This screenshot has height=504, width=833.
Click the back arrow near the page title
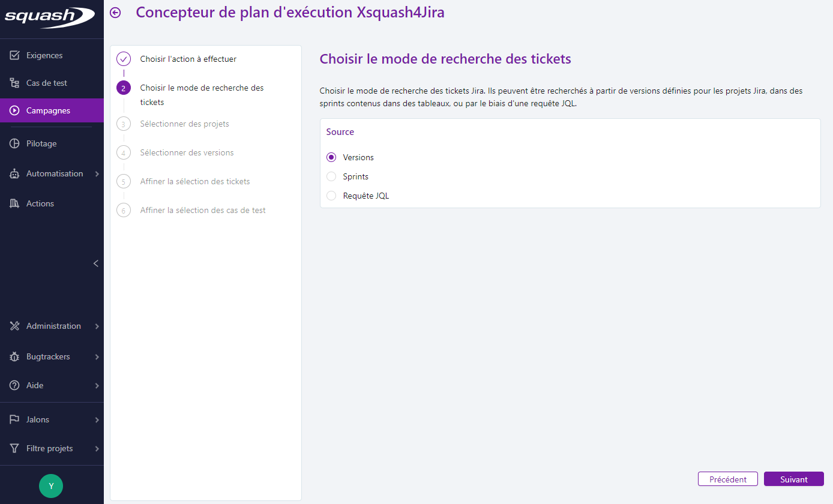click(x=115, y=12)
